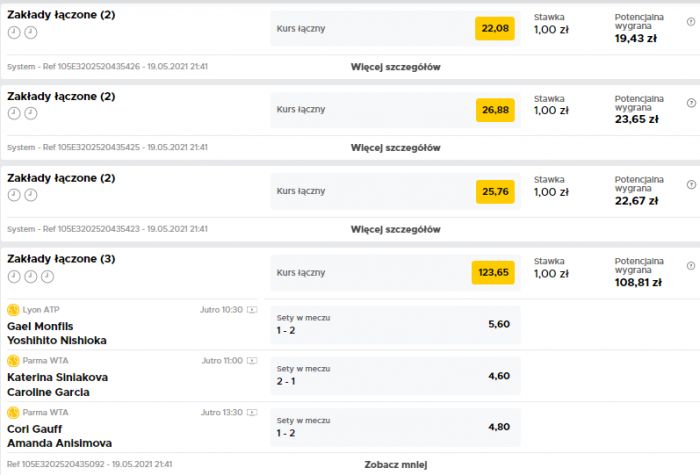The height and width of the screenshot is (475, 700).
Task: Click the yellow 123,65 combined odds badge
Action: click(493, 272)
